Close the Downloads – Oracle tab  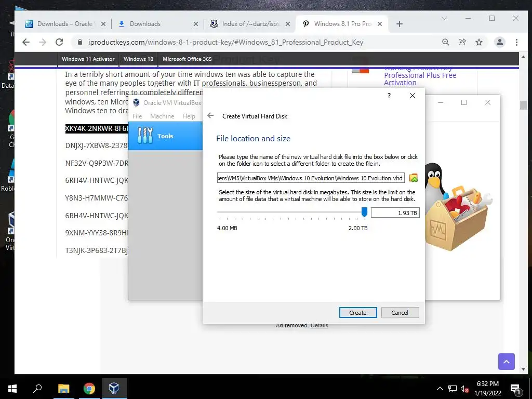(103, 24)
